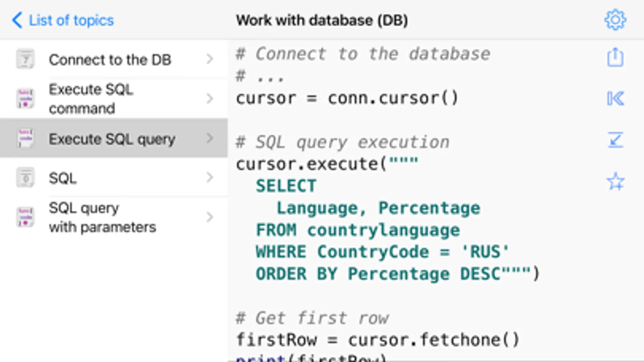
Task: Expand chevron beside SQL query with parameters
Action: tap(209, 217)
